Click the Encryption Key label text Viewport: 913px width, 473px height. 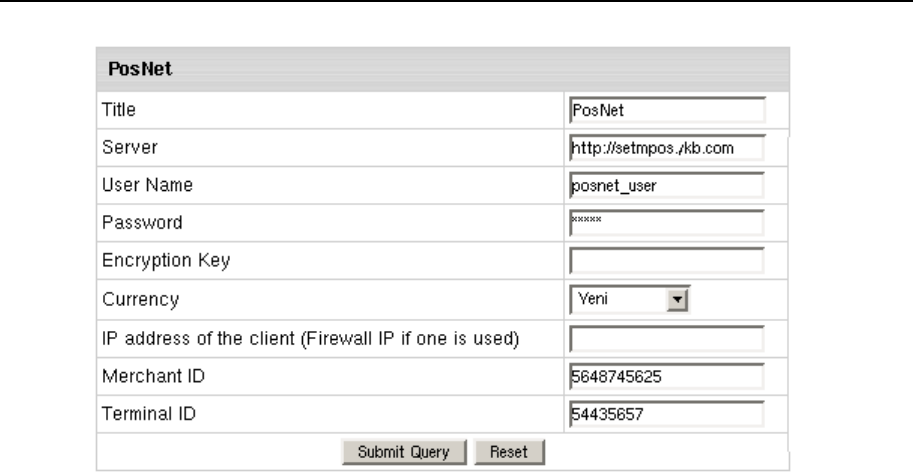(153, 261)
